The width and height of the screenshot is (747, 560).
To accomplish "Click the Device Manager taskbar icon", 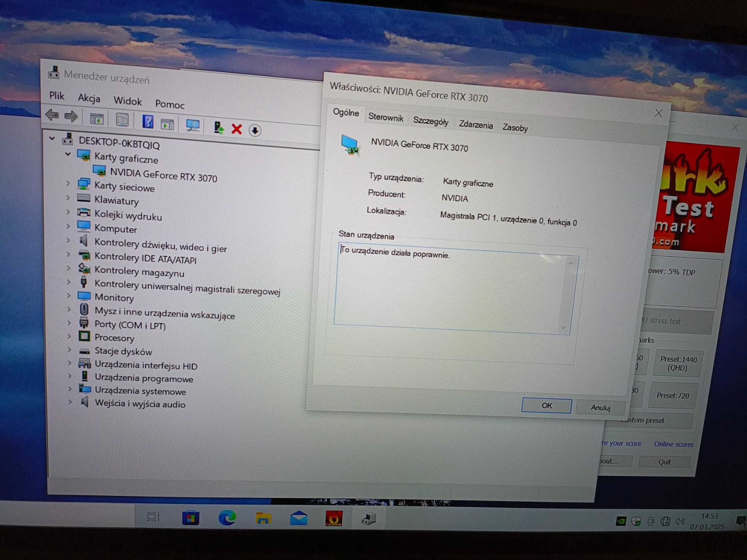I will [x=368, y=519].
